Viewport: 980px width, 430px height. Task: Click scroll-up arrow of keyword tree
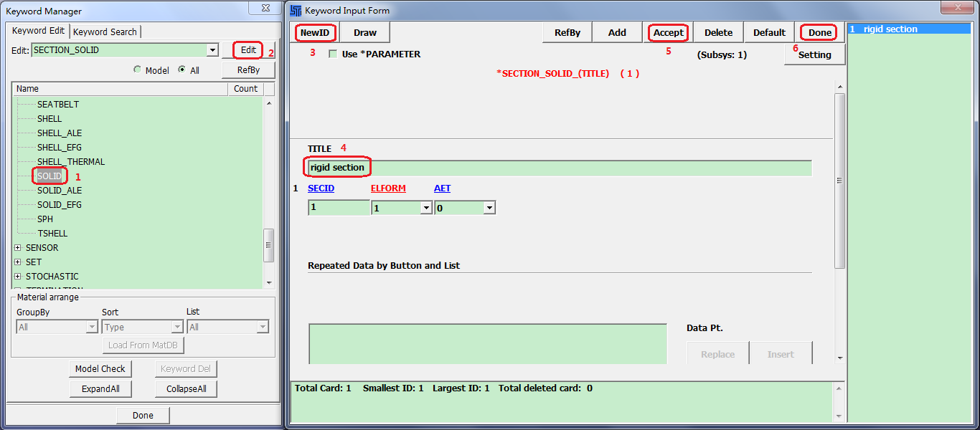pos(269,103)
